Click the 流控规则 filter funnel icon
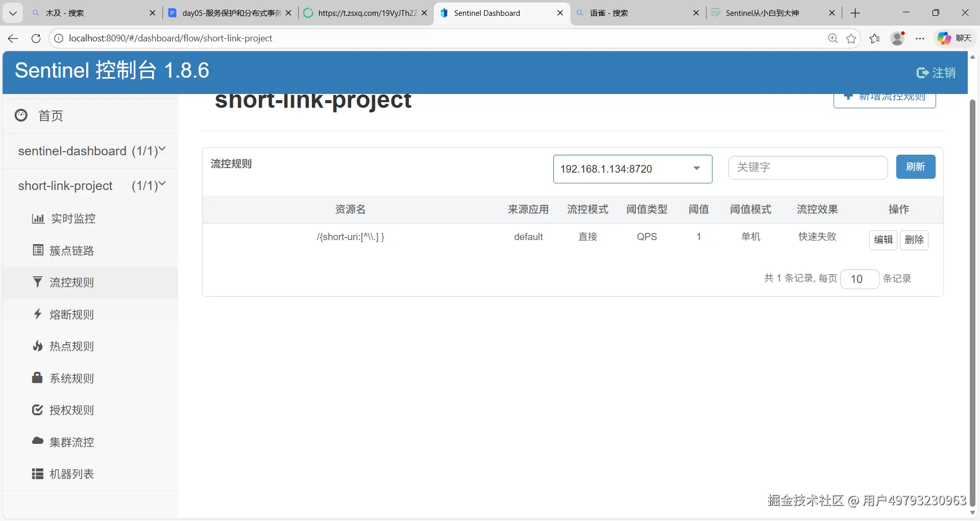 38,282
